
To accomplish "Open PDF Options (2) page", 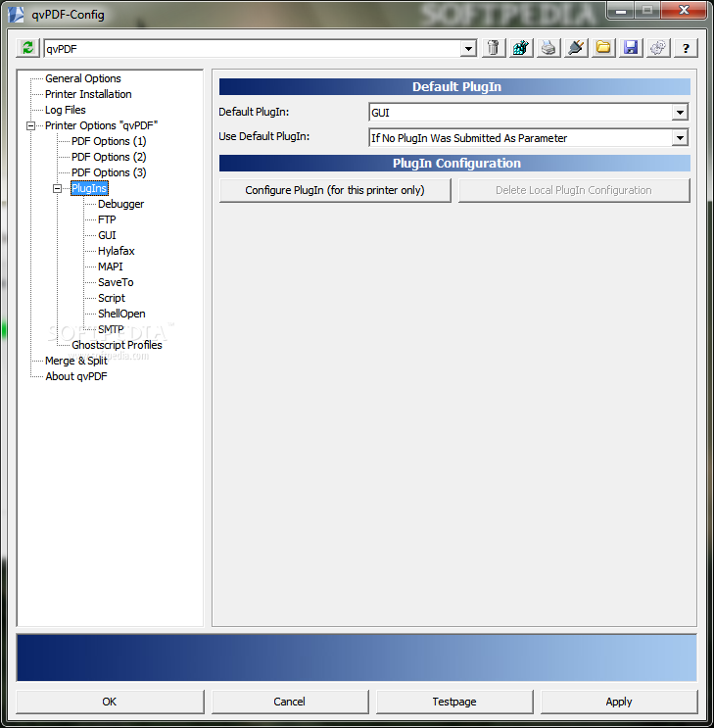I will (x=109, y=157).
